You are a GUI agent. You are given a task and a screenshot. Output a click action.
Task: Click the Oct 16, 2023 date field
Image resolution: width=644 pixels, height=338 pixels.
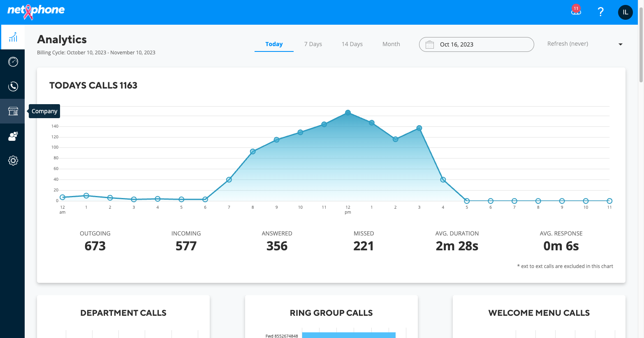point(476,44)
